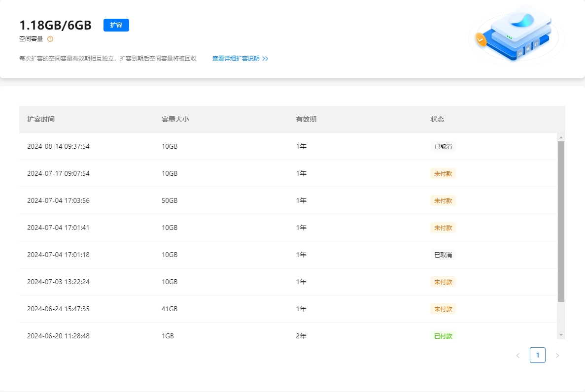
Task: Click the 1.18GB/6GB capacity text
Action: point(55,25)
